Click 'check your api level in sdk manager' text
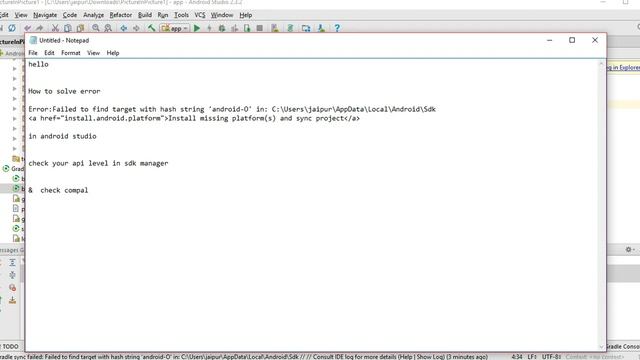The image size is (640, 360). click(98, 163)
